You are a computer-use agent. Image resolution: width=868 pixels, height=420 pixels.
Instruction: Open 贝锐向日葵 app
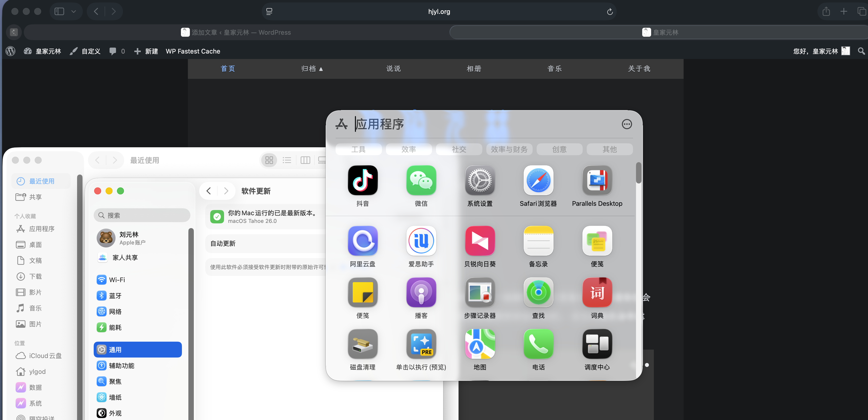pyautogui.click(x=480, y=241)
